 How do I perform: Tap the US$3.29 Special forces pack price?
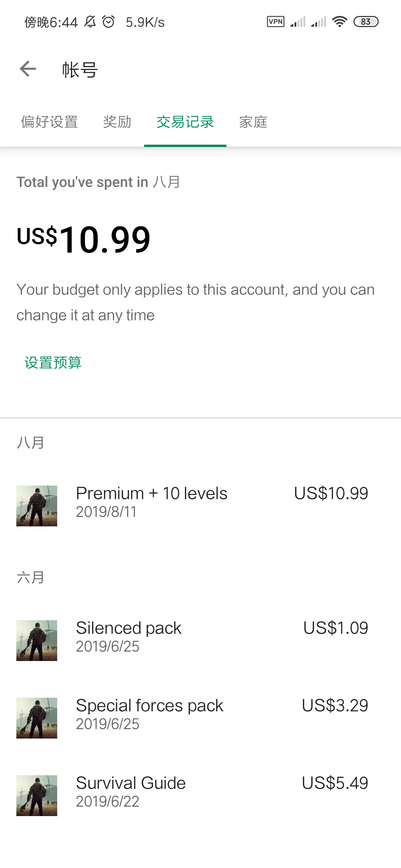point(335,706)
